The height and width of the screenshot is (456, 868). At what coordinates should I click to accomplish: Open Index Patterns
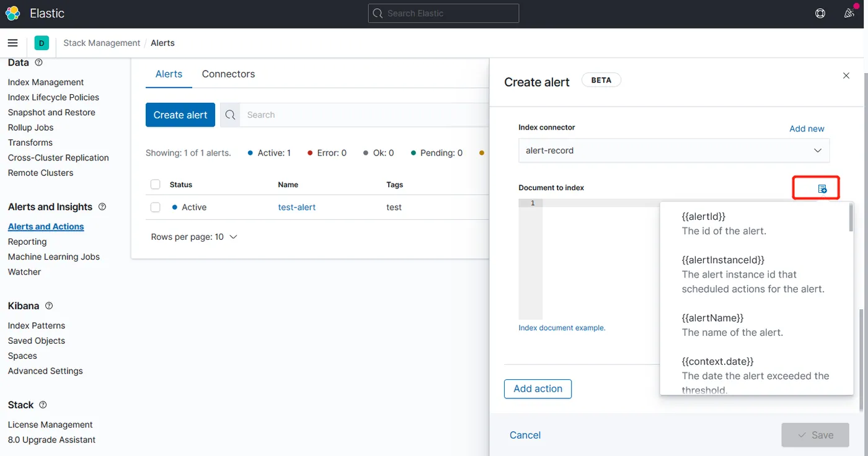pyautogui.click(x=37, y=325)
